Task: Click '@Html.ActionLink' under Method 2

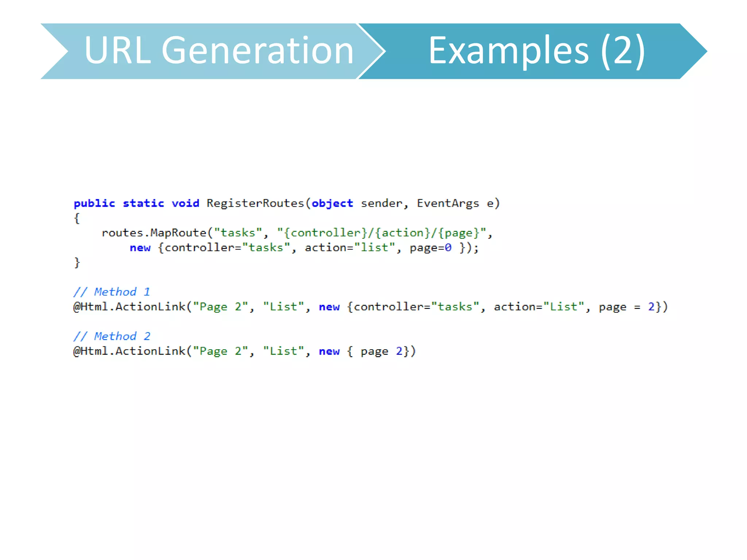Action: (x=129, y=351)
